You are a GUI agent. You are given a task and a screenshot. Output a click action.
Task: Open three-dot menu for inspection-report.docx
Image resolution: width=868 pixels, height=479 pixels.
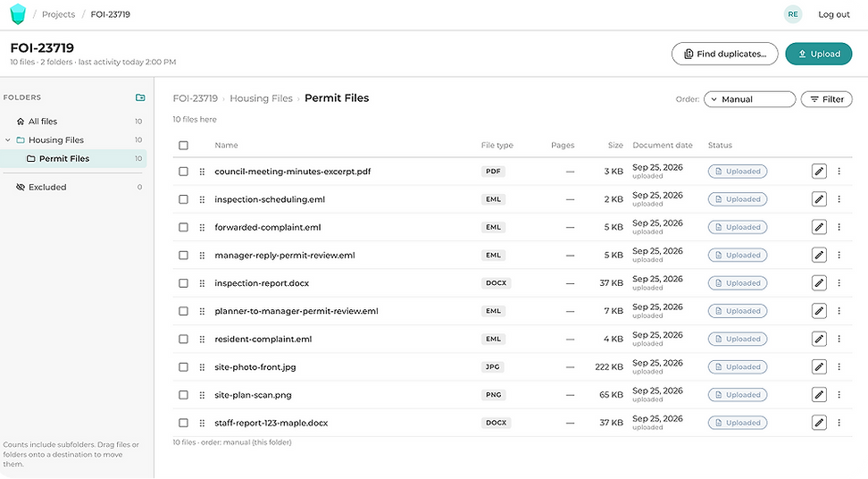[839, 283]
